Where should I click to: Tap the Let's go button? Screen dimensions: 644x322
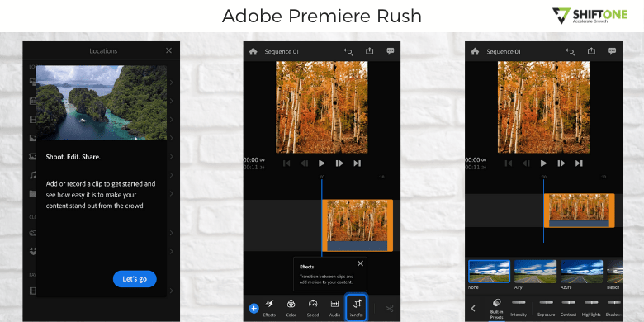(x=135, y=279)
